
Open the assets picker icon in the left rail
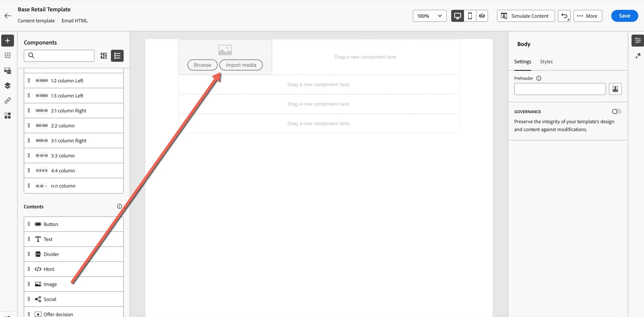pos(8,71)
